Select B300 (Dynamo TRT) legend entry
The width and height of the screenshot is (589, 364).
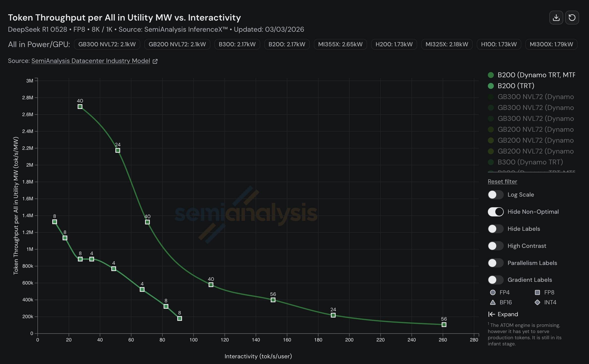(x=530, y=162)
